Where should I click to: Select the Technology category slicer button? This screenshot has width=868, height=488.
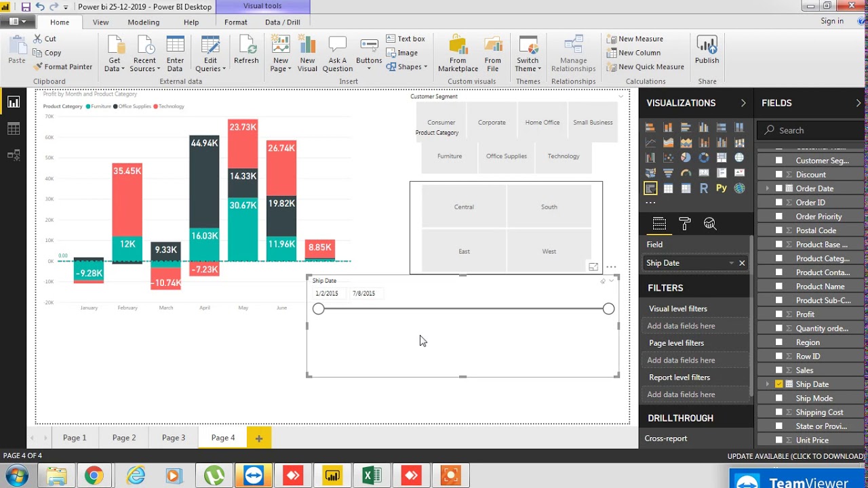click(564, 156)
